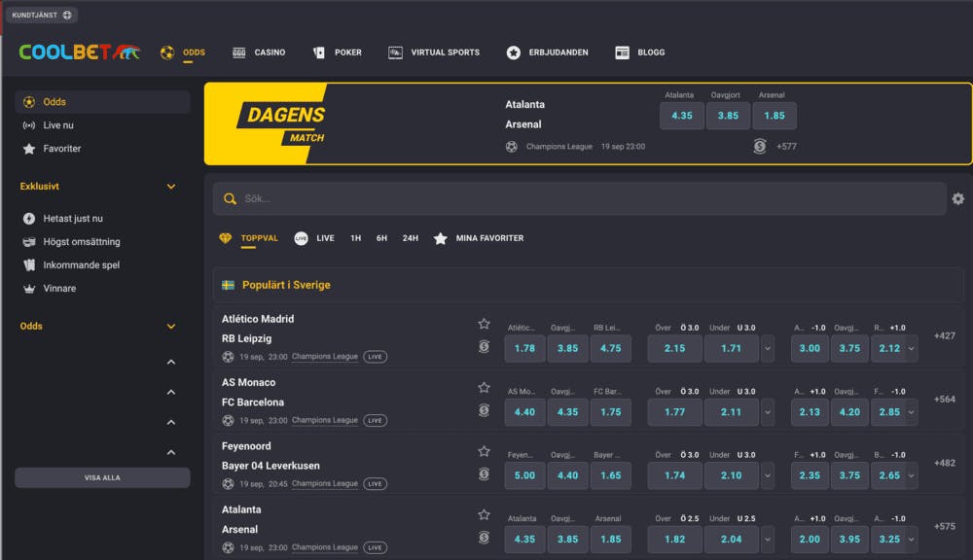Filter matches by 6H
Image resolution: width=973 pixels, height=560 pixels.
(381, 238)
